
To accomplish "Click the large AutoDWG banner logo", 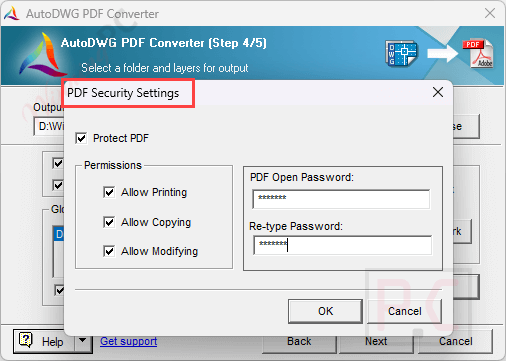I will click(x=41, y=55).
